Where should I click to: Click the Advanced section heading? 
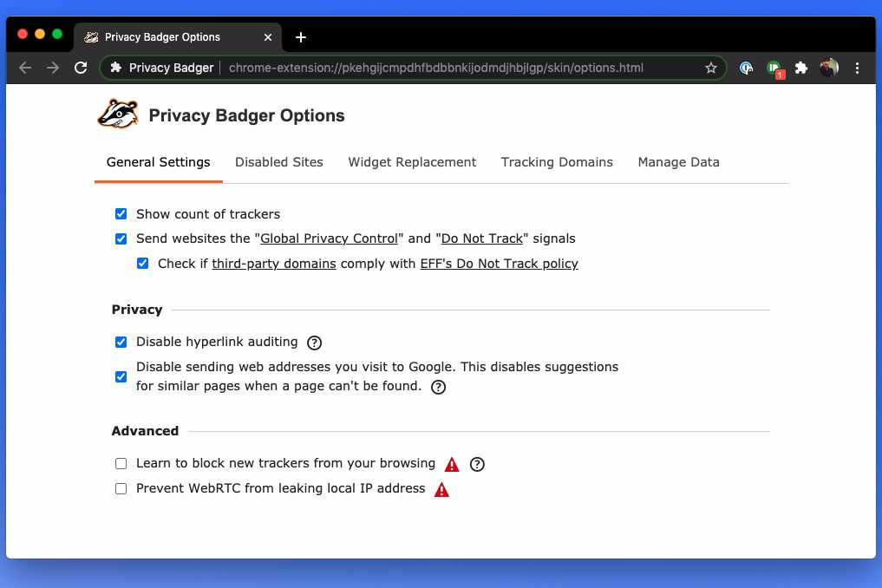(x=145, y=431)
